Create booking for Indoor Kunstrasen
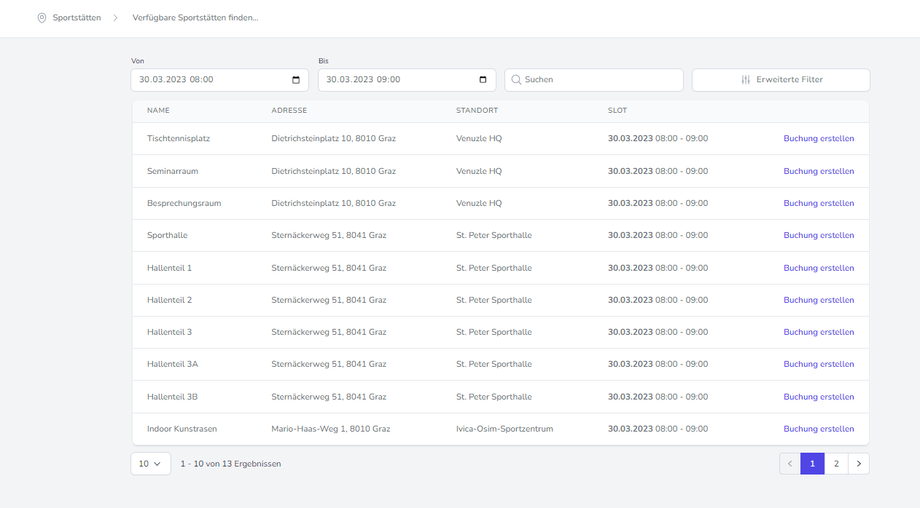 coord(818,429)
